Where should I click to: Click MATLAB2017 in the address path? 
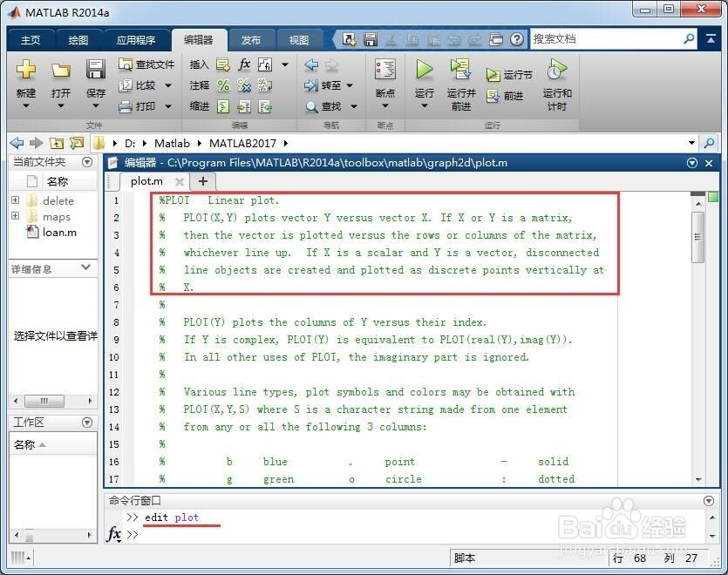click(x=243, y=144)
